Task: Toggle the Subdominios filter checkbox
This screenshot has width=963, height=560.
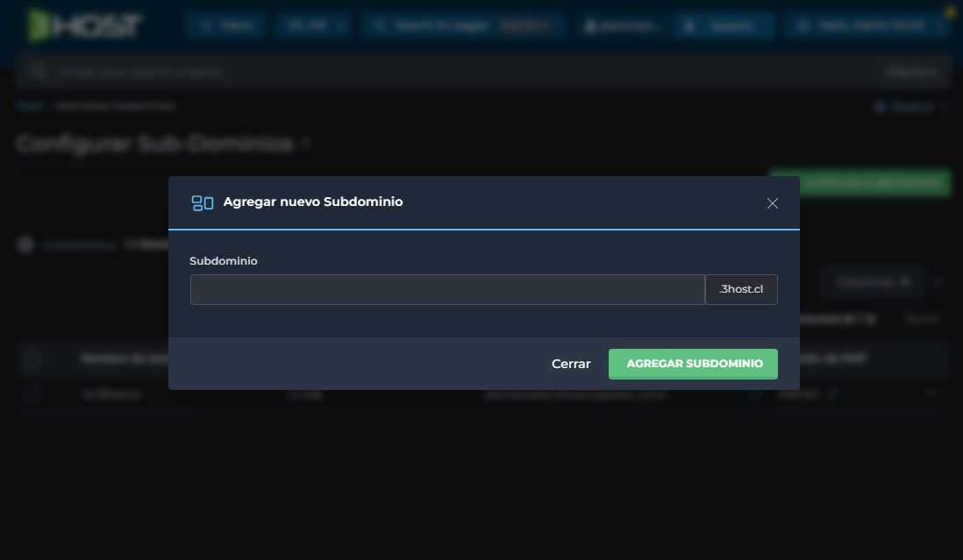Action: [x=25, y=245]
